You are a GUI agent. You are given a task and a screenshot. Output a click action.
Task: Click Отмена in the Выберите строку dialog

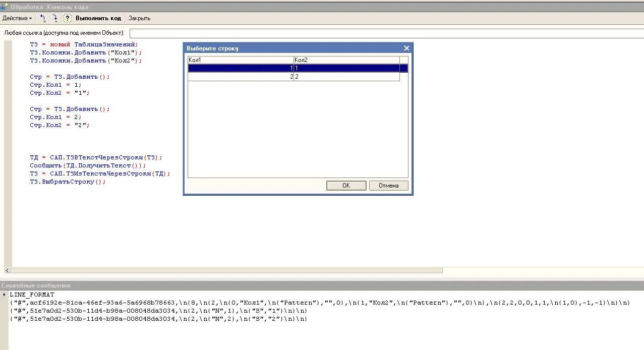point(388,186)
